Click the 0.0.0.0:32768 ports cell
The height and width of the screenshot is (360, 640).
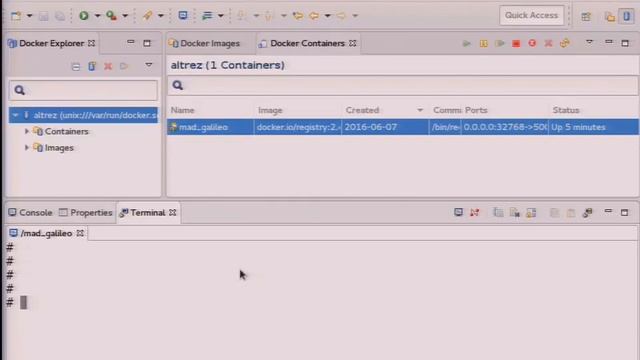coord(505,127)
